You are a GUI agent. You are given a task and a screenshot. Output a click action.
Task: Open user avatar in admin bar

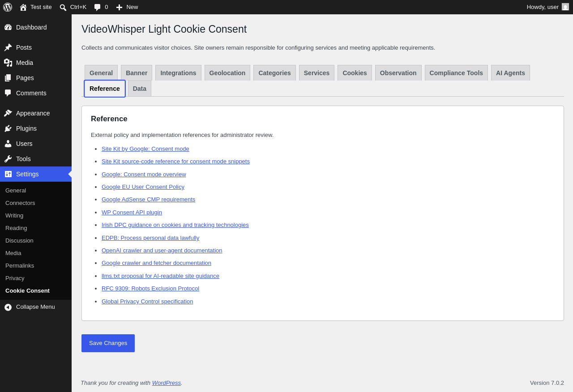coord(565,7)
